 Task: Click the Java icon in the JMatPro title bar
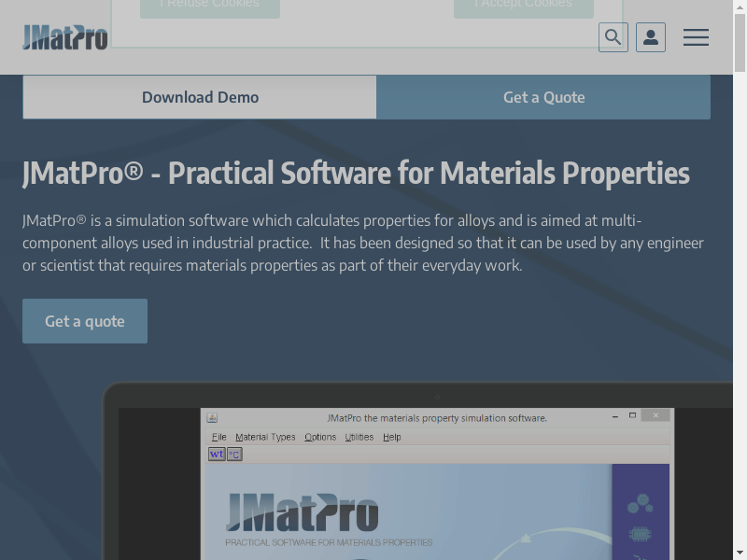point(212,418)
